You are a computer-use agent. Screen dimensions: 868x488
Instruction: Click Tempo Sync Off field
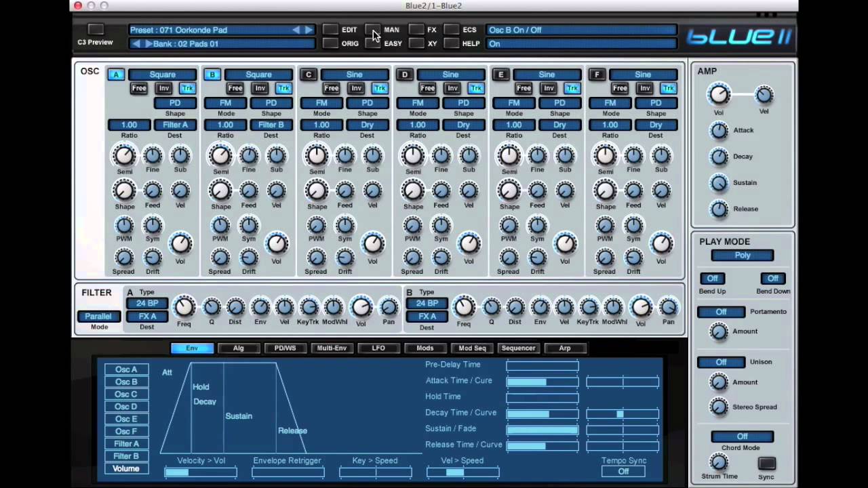(x=623, y=472)
